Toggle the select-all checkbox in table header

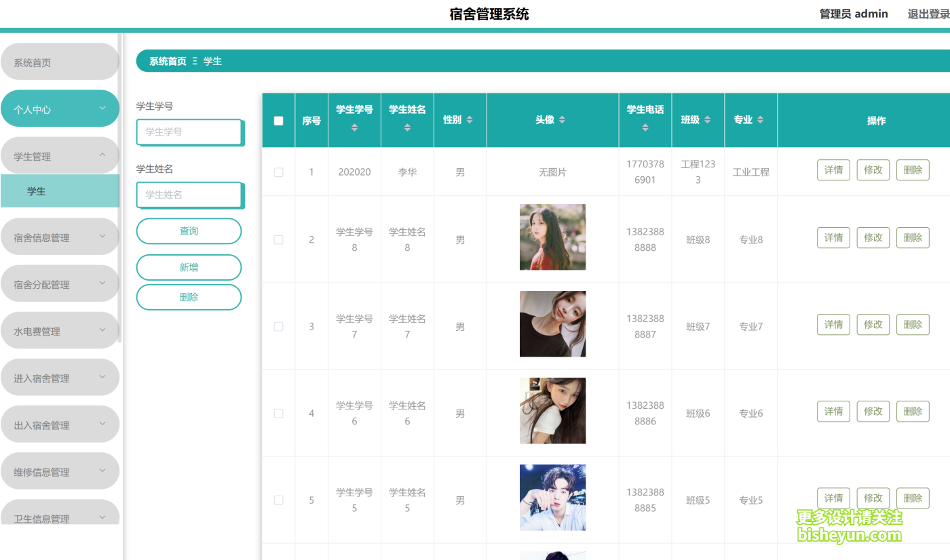click(x=278, y=121)
